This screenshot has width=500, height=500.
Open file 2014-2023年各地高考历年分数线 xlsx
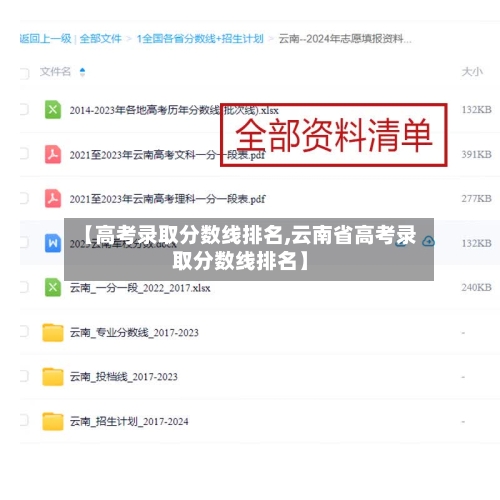(174, 110)
